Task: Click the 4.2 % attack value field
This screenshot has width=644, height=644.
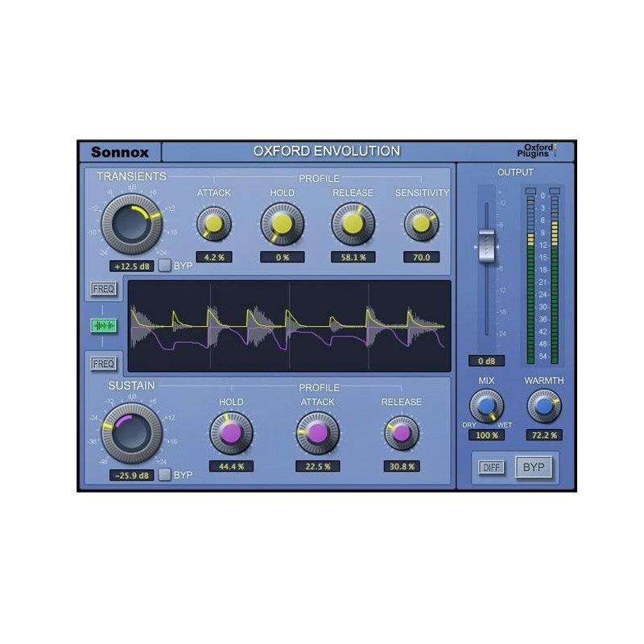Action: click(x=214, y=257)
